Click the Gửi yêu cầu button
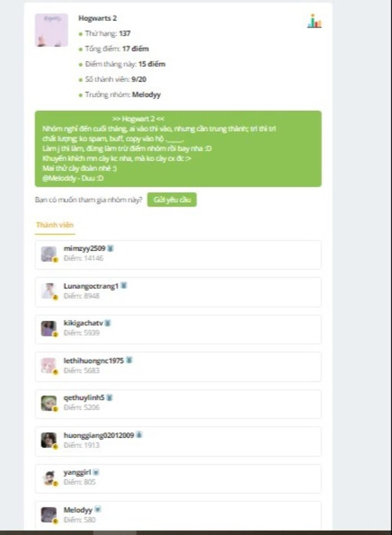 click(172, 200)
